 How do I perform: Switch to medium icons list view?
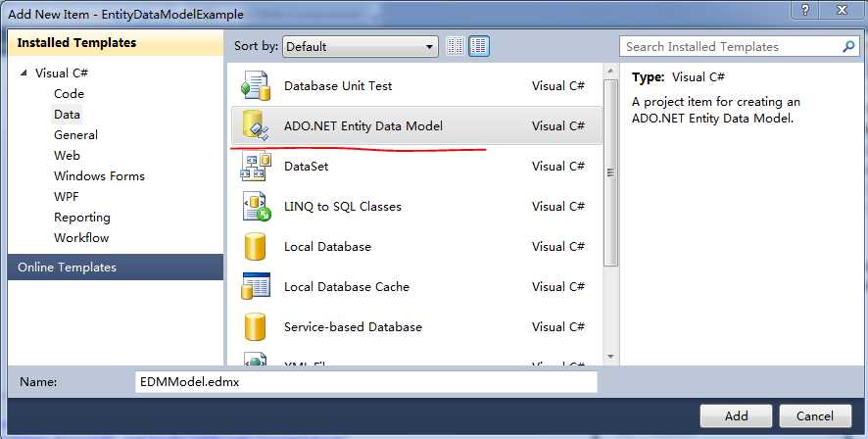(479, 46)
